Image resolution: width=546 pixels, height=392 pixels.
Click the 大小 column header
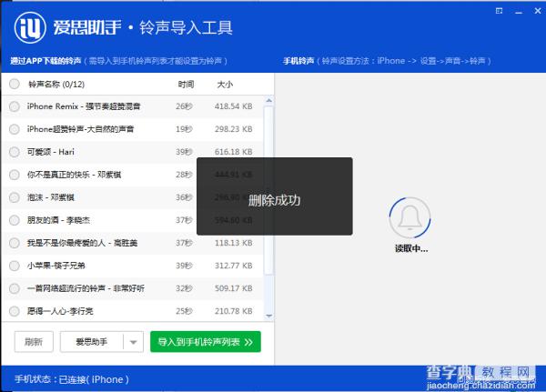pos(225,85)
